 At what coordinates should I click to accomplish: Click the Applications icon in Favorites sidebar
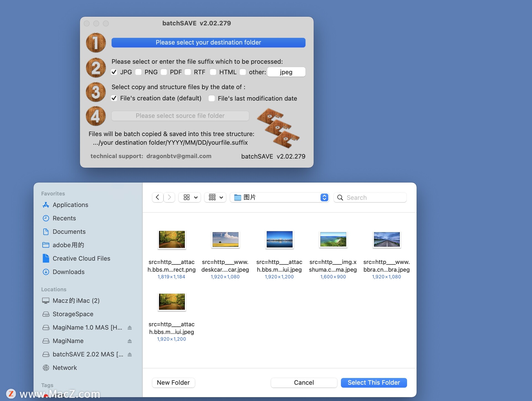[x=45, y=204]
